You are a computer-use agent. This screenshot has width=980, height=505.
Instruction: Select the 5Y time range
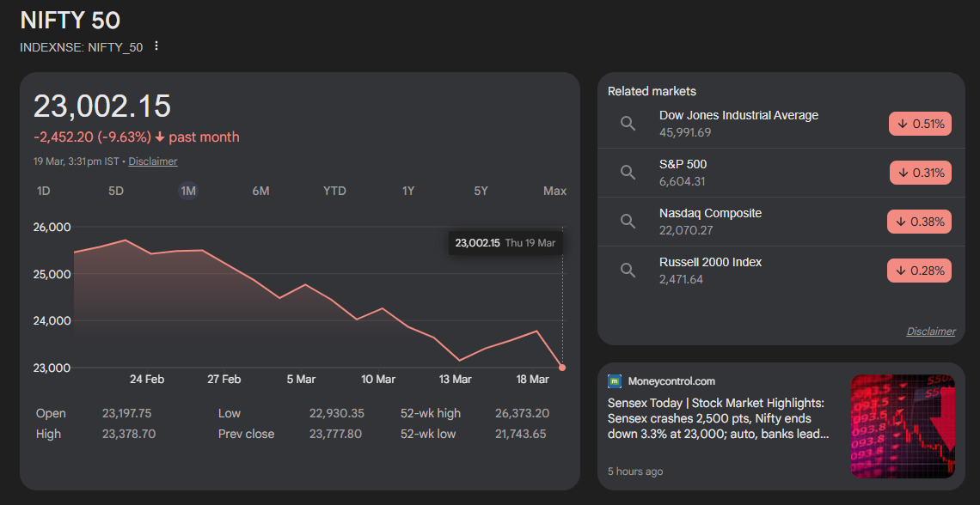[x=481, y=191]
